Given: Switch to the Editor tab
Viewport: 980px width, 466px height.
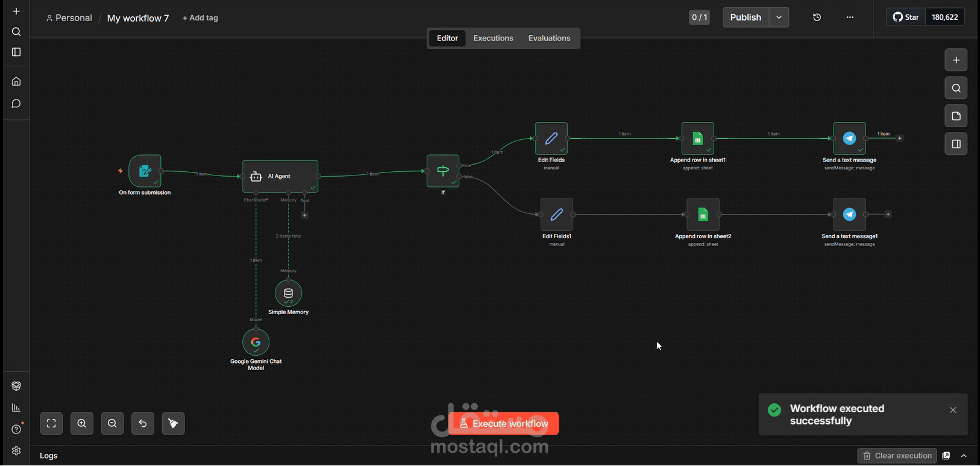Looking at the screenshot, I should 447,38.
